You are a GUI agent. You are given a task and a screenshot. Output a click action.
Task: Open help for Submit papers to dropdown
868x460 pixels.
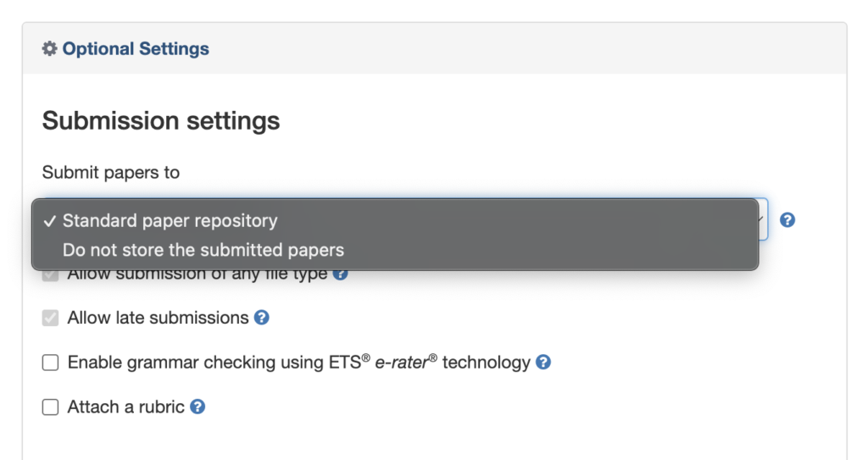tap(787, 220)
